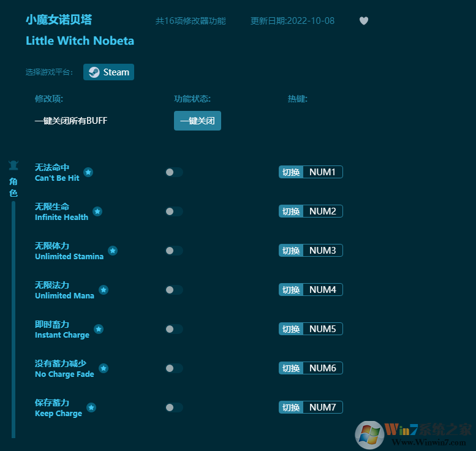Click star icon next to Can't Be Hit

click(88, 172)
